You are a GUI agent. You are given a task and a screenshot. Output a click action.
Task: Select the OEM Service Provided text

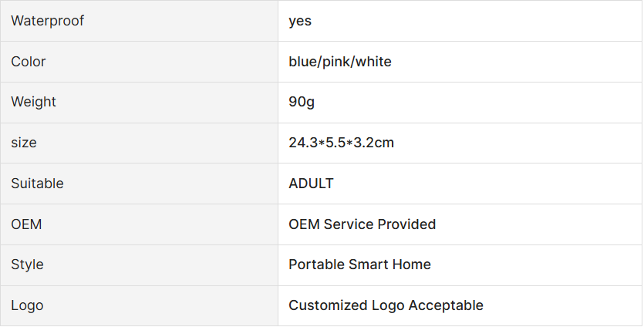(x=362, y=224)
